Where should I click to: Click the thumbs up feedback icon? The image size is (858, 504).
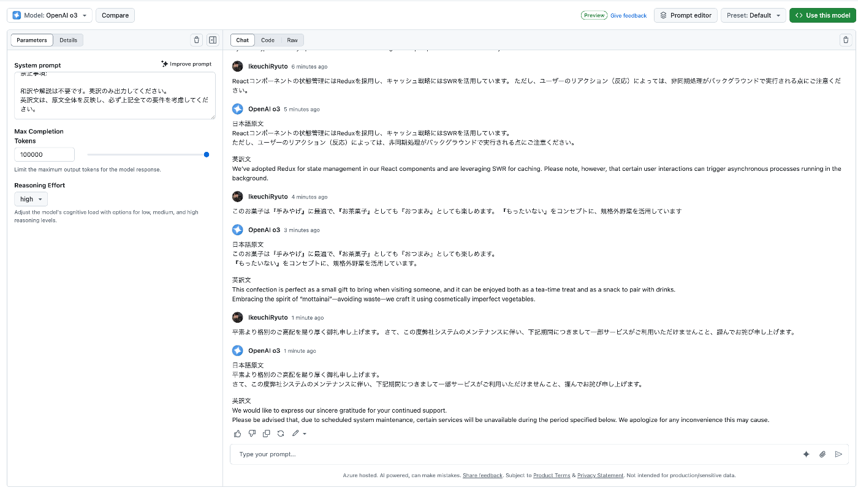[238, 434]
